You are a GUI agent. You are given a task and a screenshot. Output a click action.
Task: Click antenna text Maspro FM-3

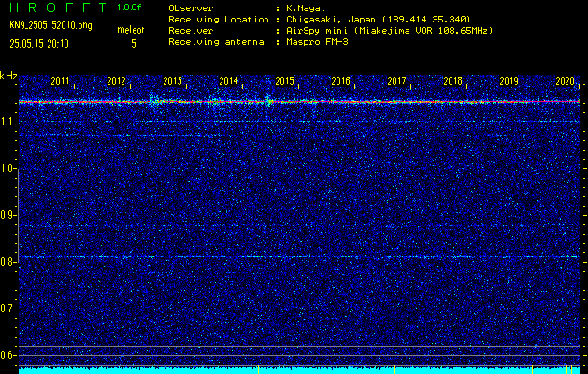click(317, 42)
